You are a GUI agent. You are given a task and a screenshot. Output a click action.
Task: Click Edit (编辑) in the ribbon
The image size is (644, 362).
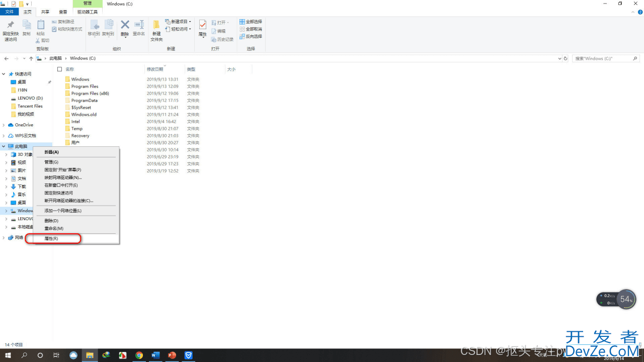pos(218,31)
